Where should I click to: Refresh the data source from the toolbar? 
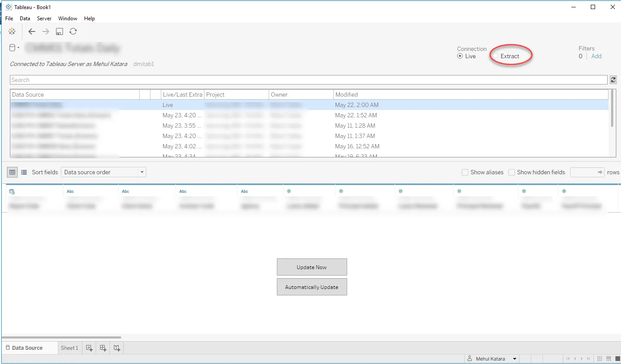73,31
